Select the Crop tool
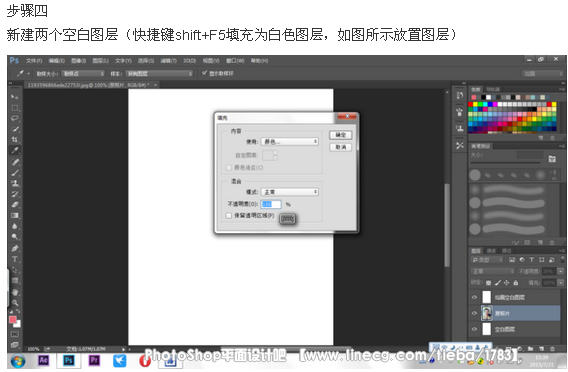Image resolution: width=568 pixels, height=372 pixels. point(14,139)
